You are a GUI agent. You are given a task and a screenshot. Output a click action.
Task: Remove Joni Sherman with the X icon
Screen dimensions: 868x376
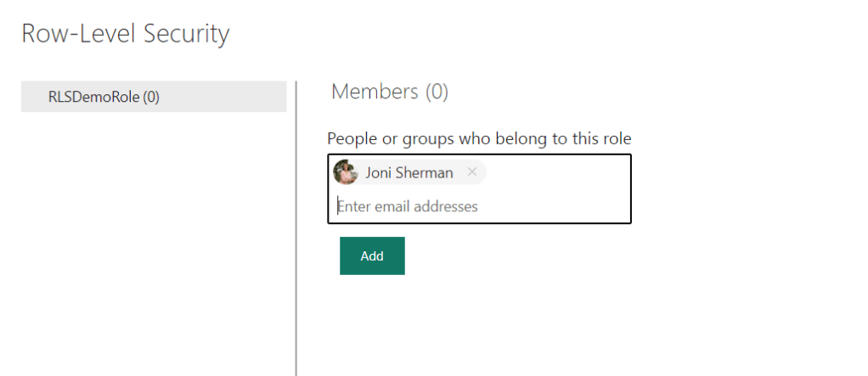(x=472, y=172)
